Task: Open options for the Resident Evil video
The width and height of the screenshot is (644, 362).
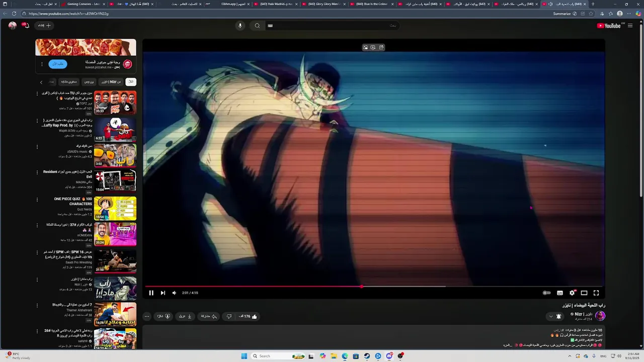Action: pos(37,172)
